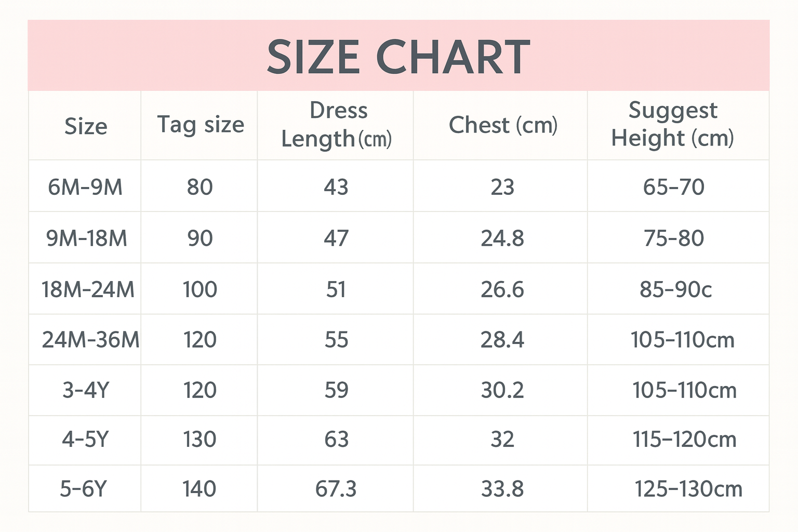The width and height of the screenshot is (798, 532).
Task: Select the 3-4Y size cell
Action: click(86, 390)
